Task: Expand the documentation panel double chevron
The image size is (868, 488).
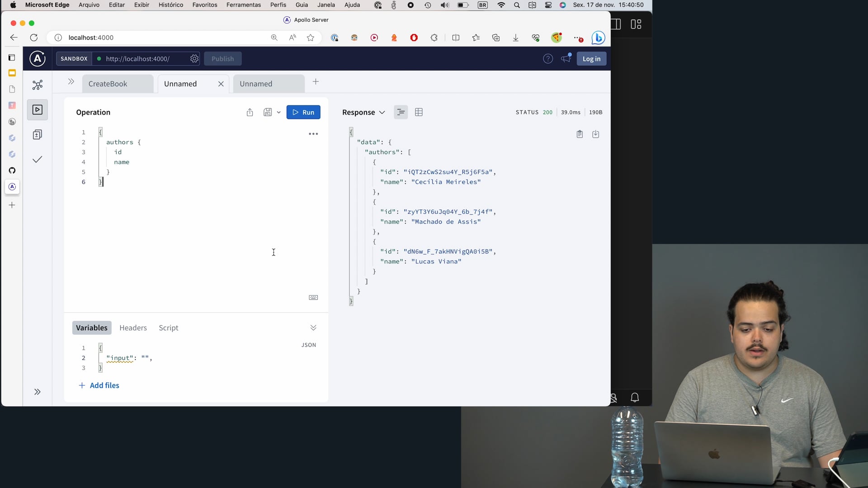Action: (71, 82)
